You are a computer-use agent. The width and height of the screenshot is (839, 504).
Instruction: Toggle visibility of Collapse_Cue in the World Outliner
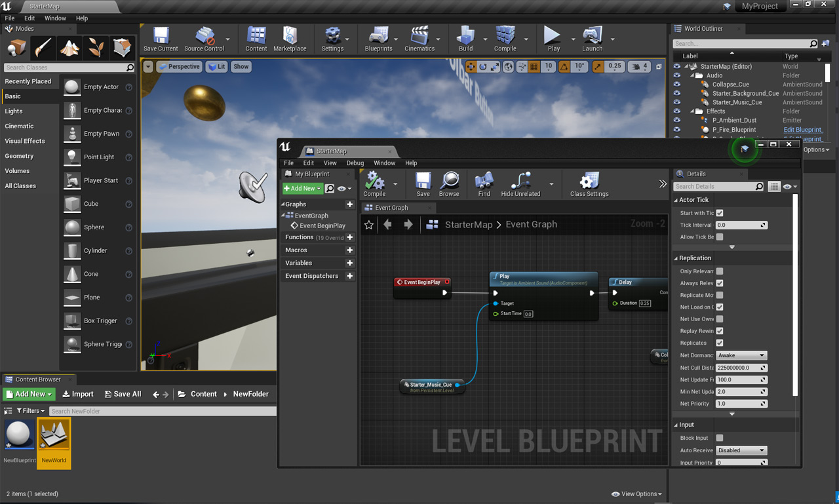677,85
